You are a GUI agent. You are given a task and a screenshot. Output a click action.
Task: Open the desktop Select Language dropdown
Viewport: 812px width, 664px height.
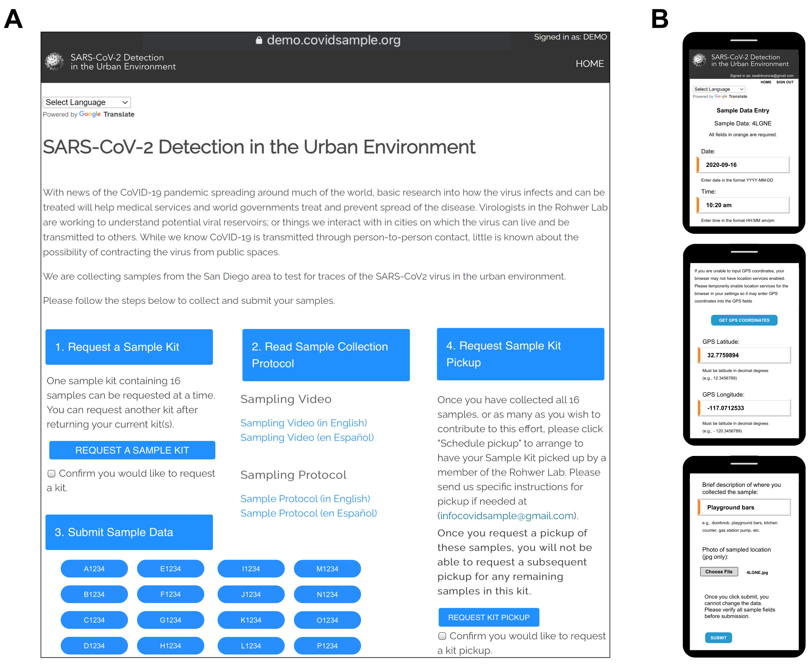pyautogui.click(x=87, y=102)
